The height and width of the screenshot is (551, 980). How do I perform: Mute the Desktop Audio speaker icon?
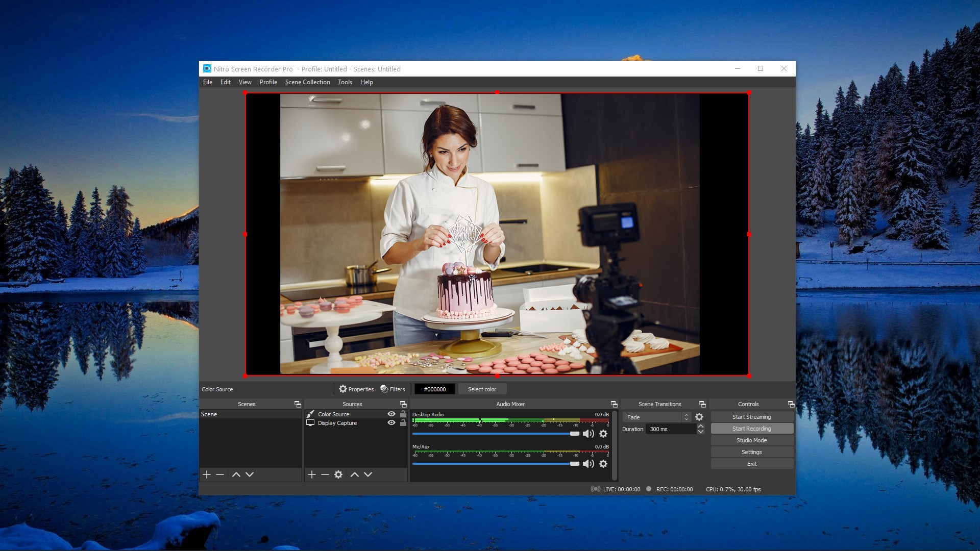pyautogui.click(x=588, y=434)
